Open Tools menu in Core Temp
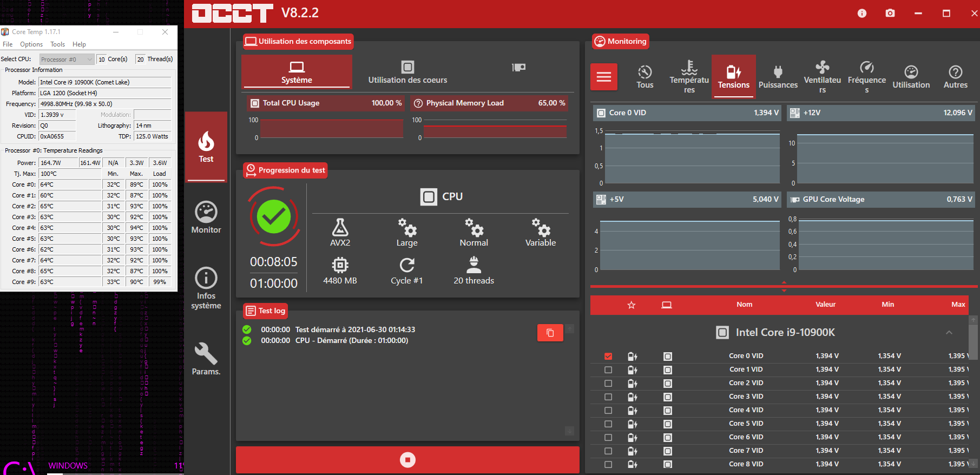This screenshot has height=475, width=980. (57, 44)
